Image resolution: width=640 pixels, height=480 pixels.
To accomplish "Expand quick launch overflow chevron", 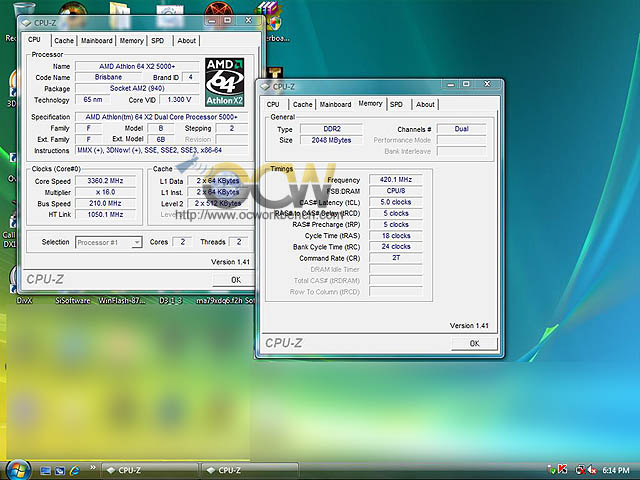I will (93, 468).
